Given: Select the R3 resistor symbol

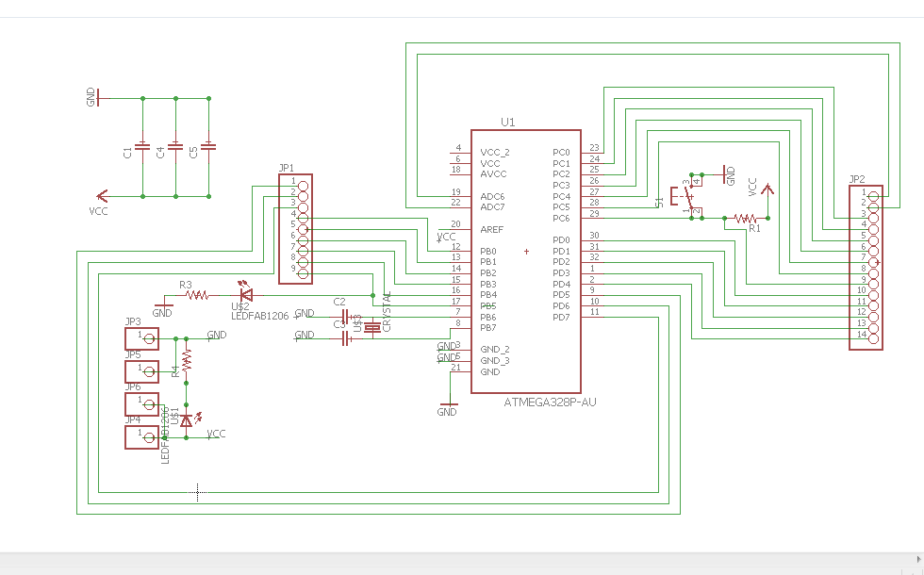Looking at the screenshot, I should pyautogui.click(x=197, y=295).
